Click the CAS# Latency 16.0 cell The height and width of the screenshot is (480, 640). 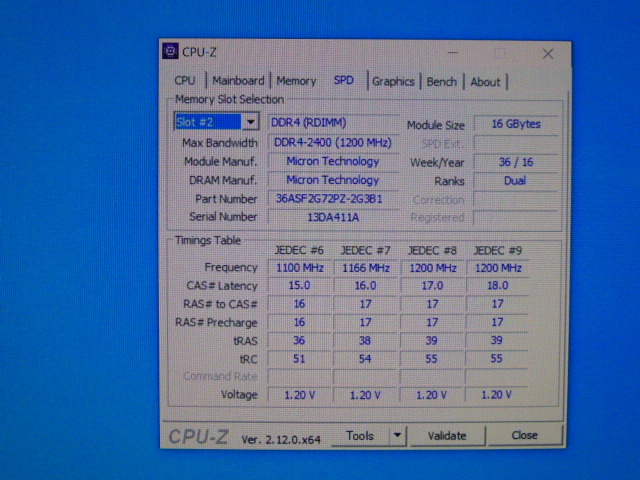[366, 285]
